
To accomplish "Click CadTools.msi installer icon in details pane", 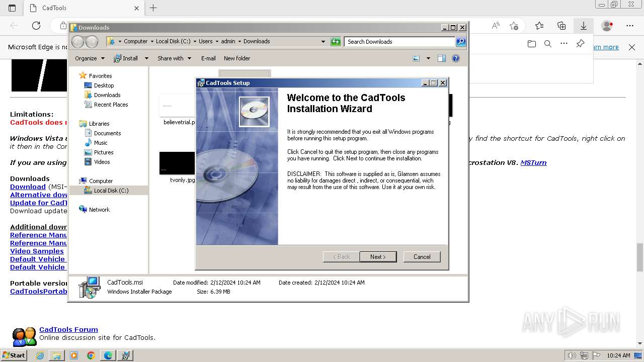I will tap(90, 287).
